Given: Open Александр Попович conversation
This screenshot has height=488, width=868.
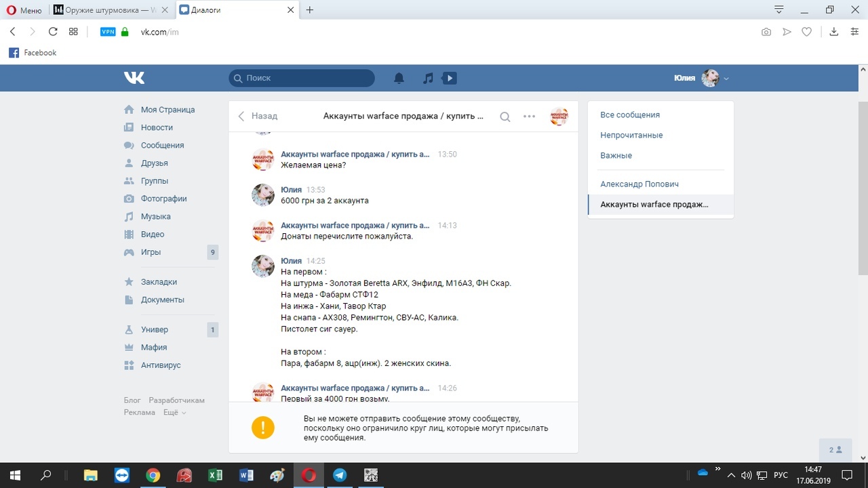Looking at the screenshot, I should click(639, 184).
